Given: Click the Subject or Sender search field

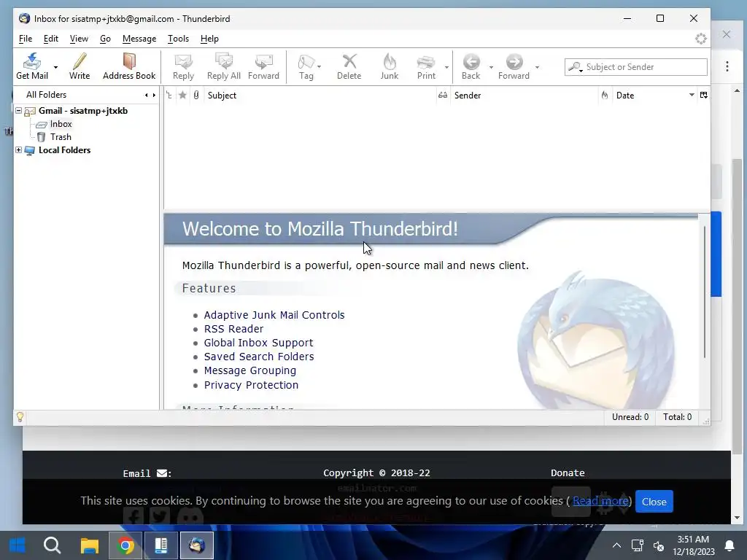Looking at the screenshot, I should (x=635, y=67).
